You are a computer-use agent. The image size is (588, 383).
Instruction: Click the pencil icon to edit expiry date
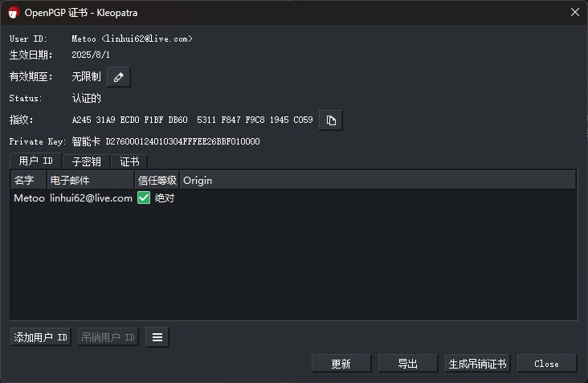point(119,77)
